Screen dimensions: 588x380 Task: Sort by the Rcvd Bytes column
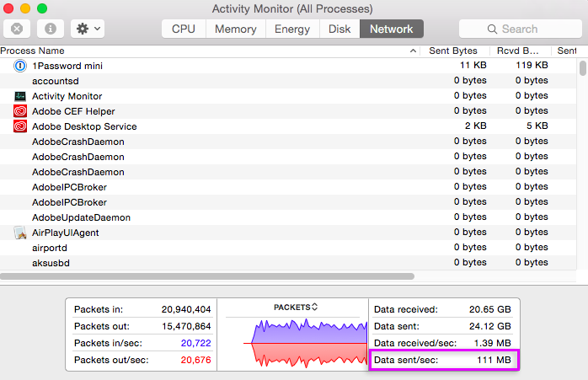[x=517, y=51]
